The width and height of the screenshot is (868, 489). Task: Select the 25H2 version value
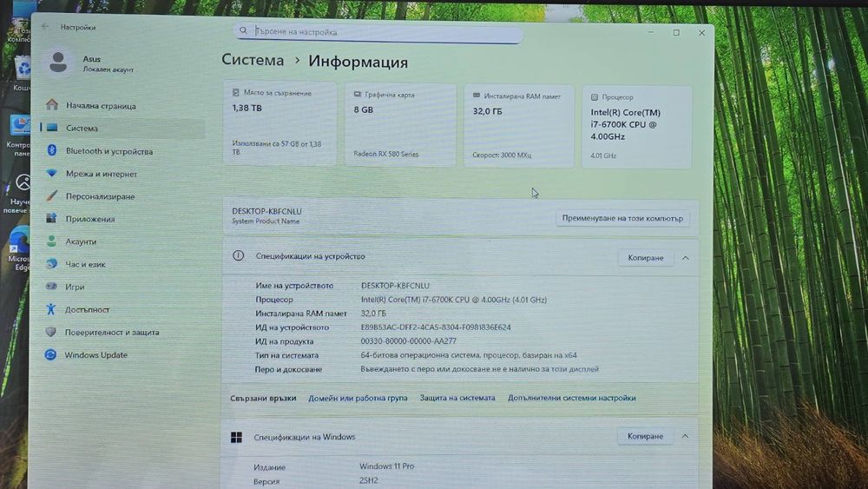[x=369, y=480]
